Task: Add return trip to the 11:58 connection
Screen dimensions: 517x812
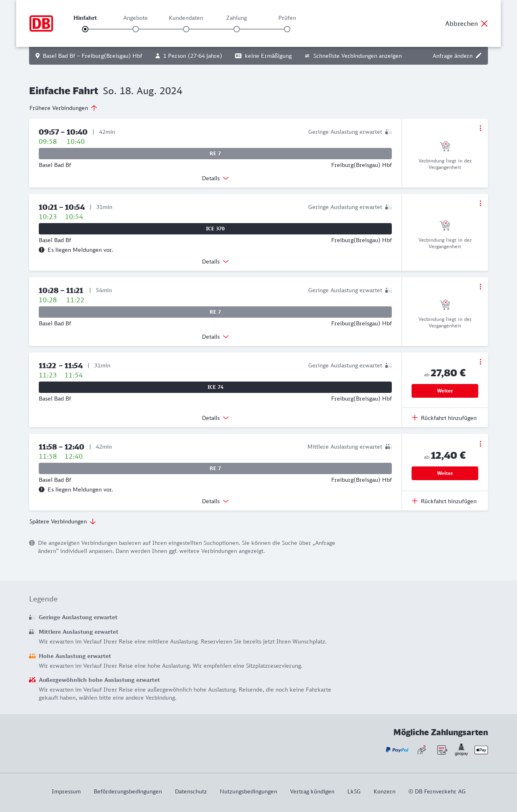Action: click(444, 501)
